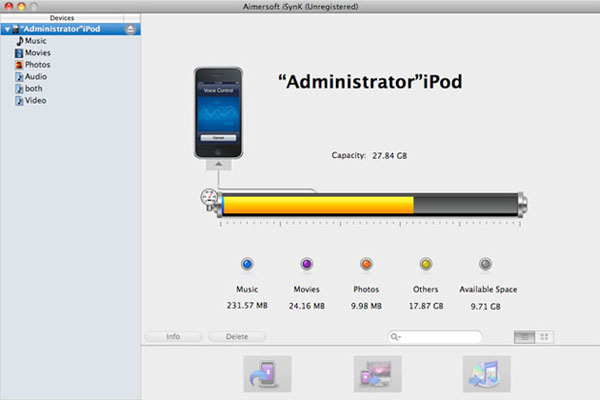
Task: Click the arrow below the iPod image
Action: pos(218,164)
